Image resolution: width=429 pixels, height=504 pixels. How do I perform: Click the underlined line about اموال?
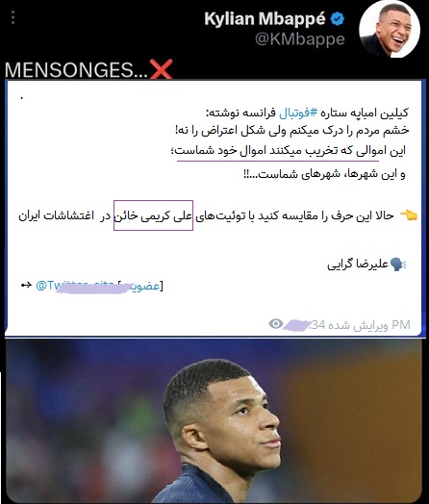pos(289,150)
